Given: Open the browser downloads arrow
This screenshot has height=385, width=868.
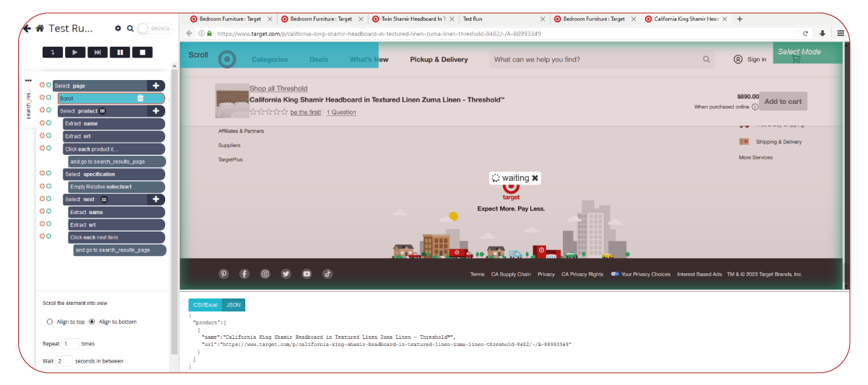Looking at the screenshot, I should [823, 33].
